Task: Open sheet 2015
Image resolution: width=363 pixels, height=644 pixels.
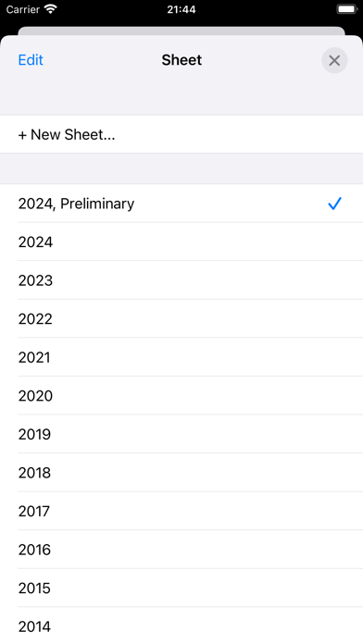Action: pos(181,588)
